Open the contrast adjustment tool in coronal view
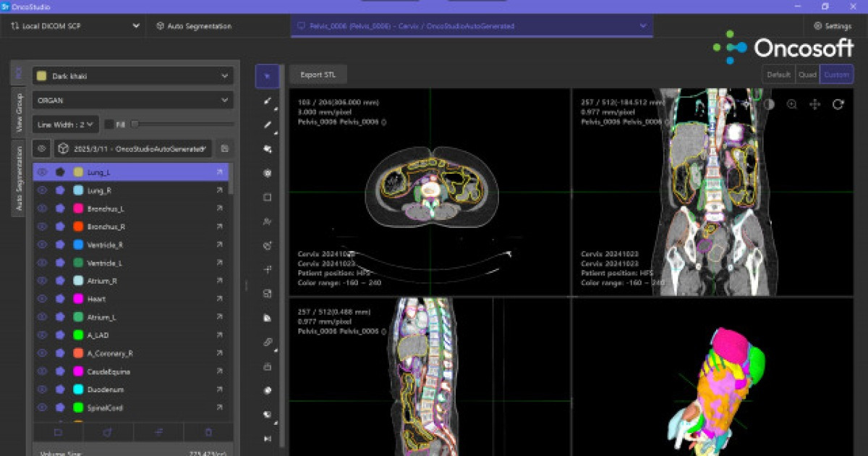868x456 pixels. pos(769,104)
